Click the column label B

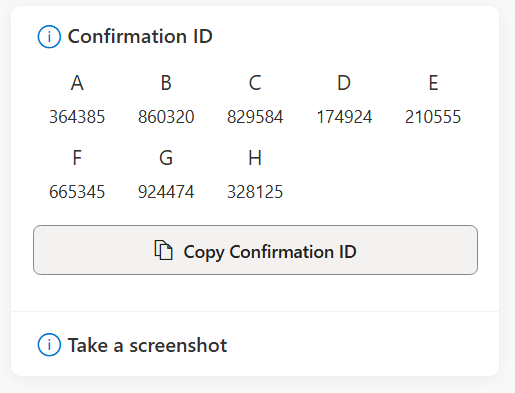click(x=166, y=83)
